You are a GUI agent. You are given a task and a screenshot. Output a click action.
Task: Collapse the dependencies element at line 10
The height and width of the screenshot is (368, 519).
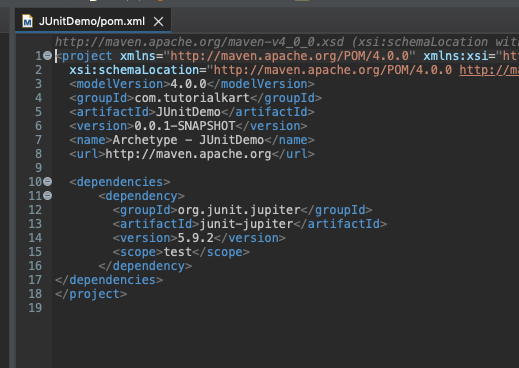pyautogui.click(x=48, y=181)
